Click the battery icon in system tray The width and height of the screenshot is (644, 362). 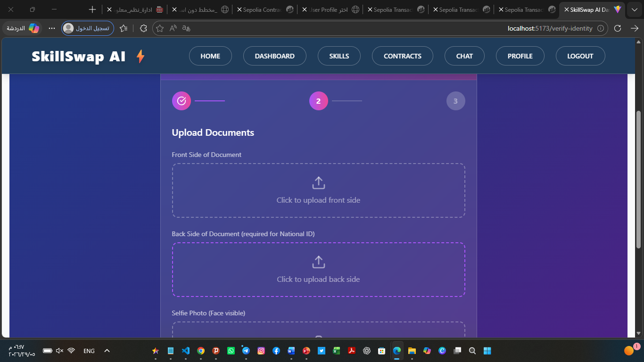click(47, 351)
